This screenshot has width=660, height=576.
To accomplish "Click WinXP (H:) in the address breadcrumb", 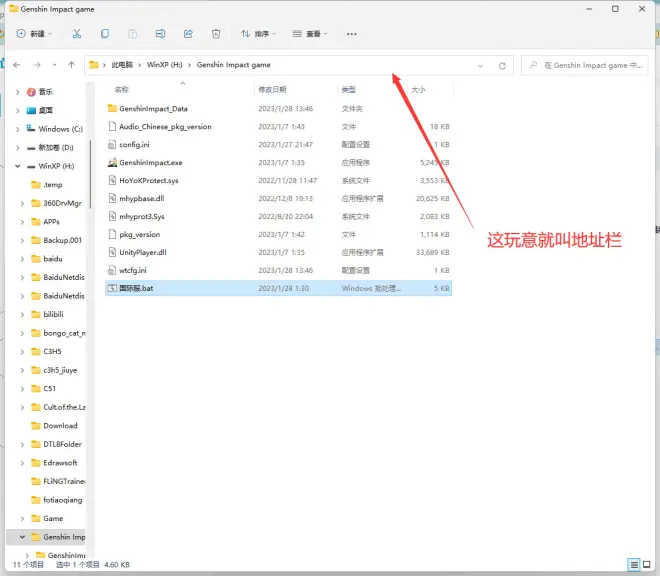I will (164, 65).
